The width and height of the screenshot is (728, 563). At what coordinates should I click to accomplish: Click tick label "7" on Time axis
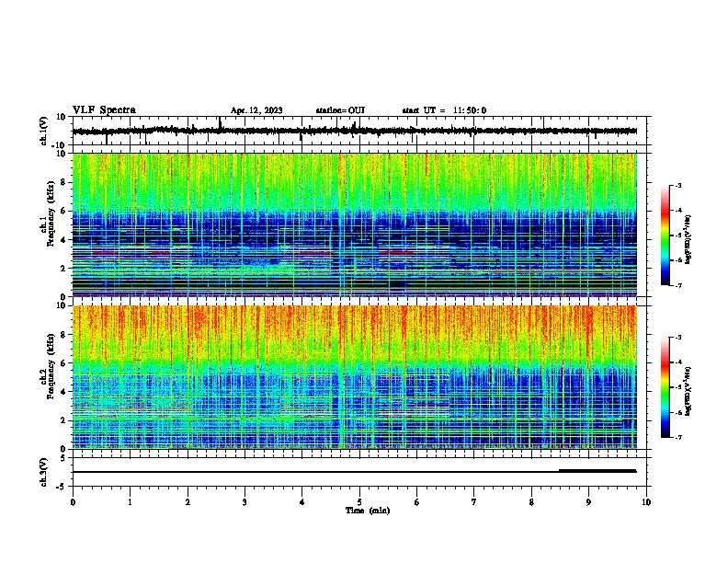(x=474, y=502)
